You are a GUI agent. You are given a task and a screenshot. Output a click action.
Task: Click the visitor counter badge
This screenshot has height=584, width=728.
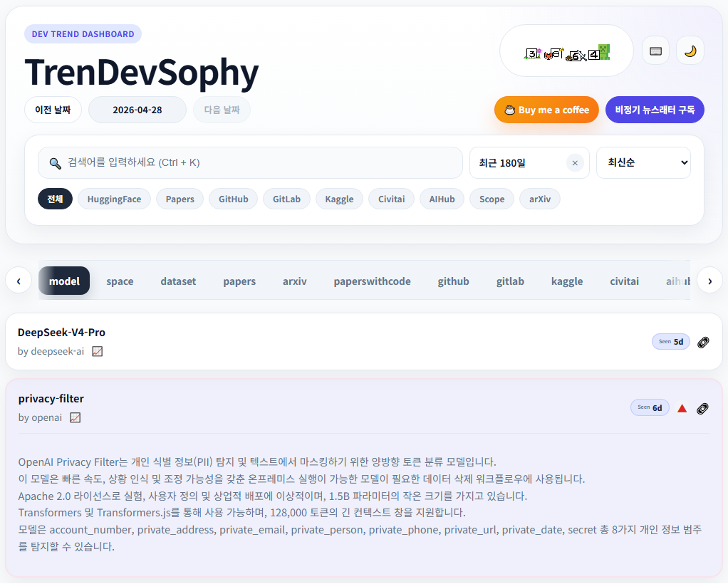[566, 51]
